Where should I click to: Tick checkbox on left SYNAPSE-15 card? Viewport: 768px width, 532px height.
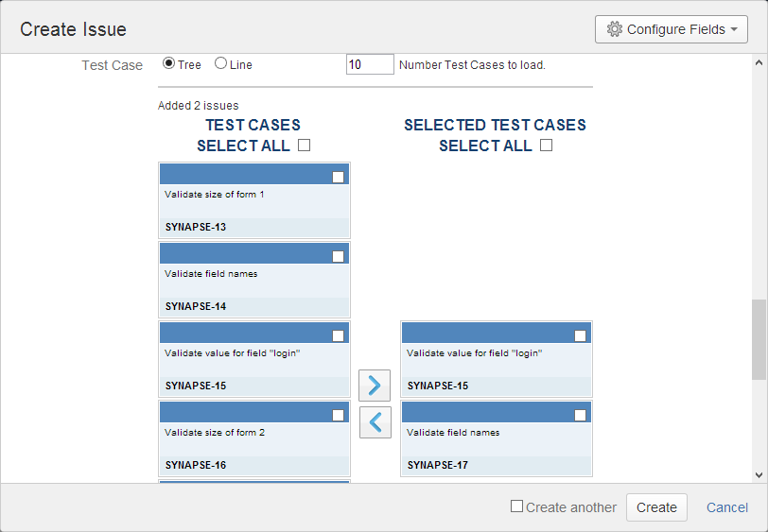(339, 335)
